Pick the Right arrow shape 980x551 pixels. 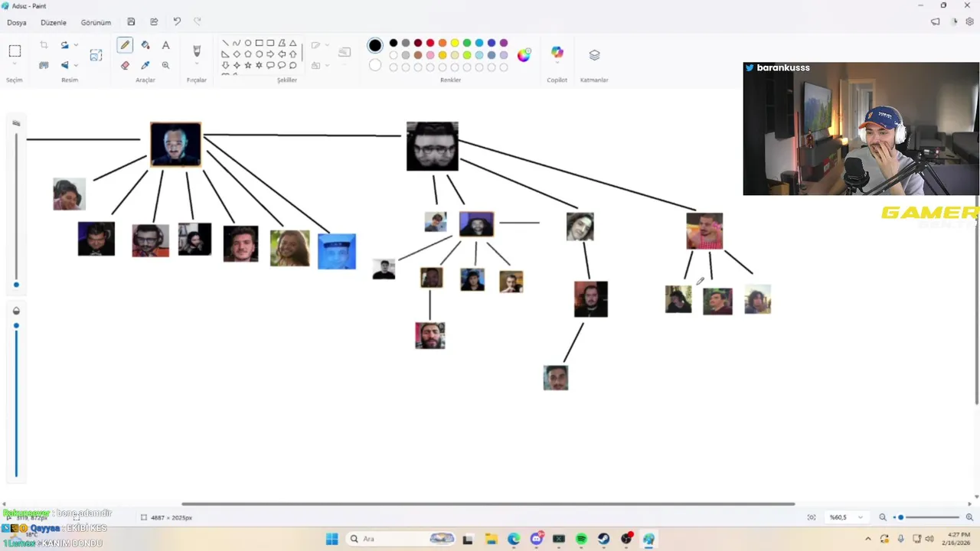pyautogui.click(x=270, y=54)
